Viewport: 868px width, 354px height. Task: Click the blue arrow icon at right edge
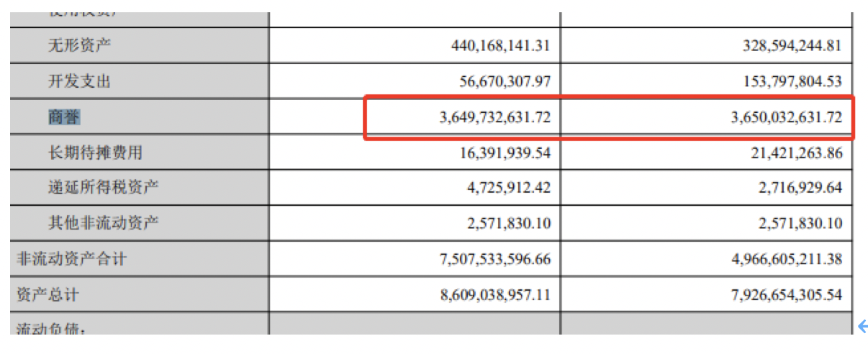tap(863, 327)
